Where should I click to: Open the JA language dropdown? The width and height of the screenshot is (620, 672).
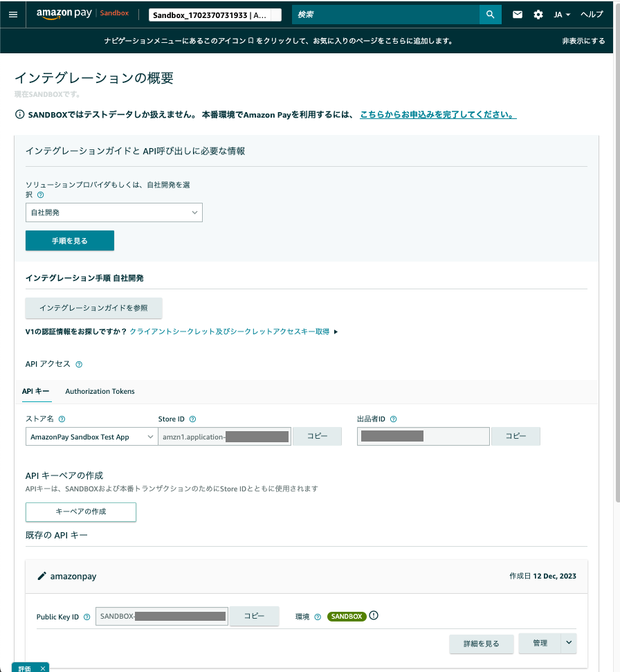point(561,15)
